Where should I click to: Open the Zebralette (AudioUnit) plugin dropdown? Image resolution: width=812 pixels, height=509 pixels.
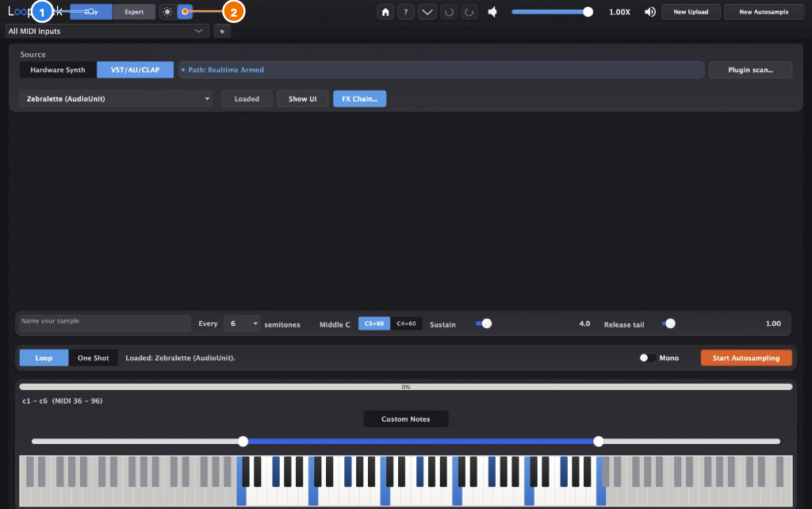pos(116,99)
